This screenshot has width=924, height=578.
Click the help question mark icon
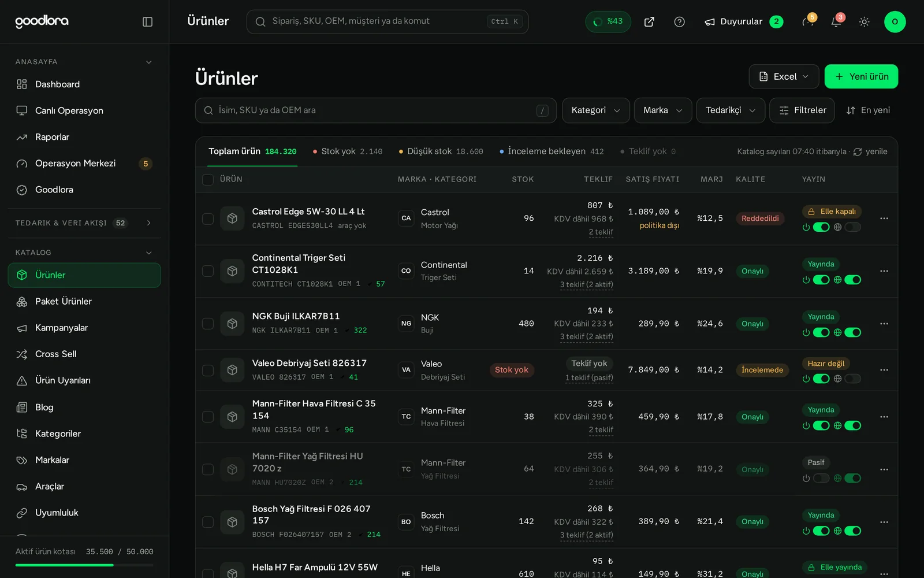[679, 21]
